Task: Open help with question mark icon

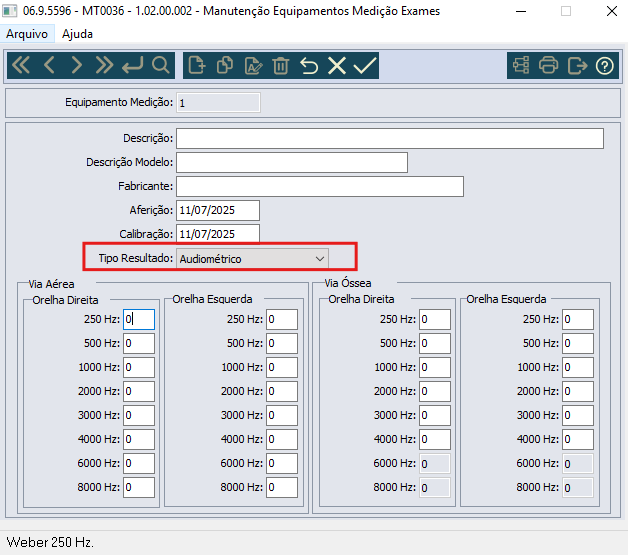Action: pos(604,66)
